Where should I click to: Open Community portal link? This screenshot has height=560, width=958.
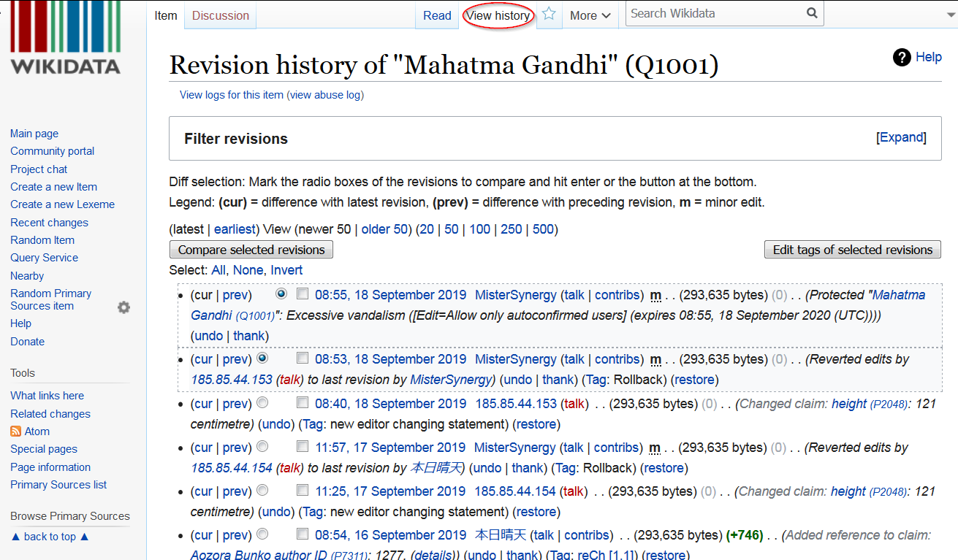point(53,151)
